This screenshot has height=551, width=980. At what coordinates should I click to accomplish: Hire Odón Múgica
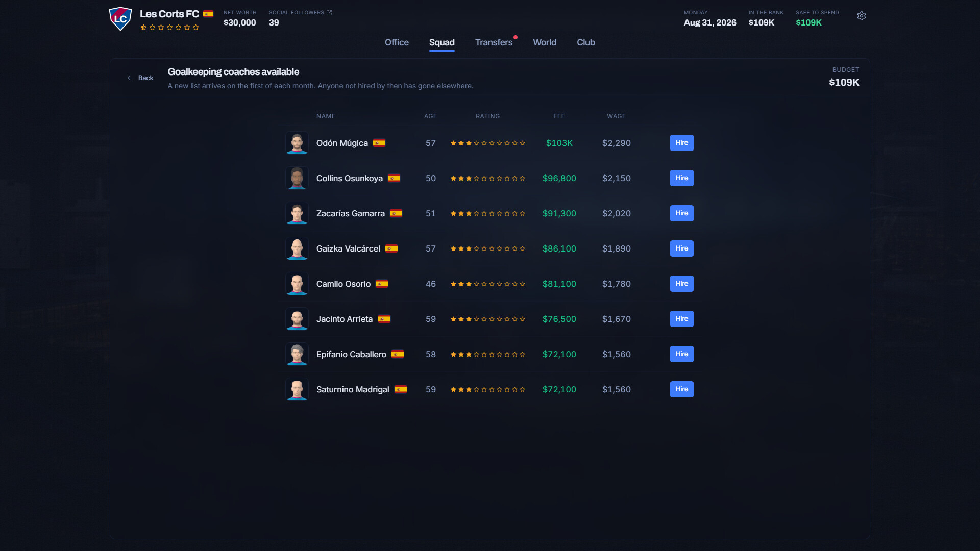tap(681, 143)
